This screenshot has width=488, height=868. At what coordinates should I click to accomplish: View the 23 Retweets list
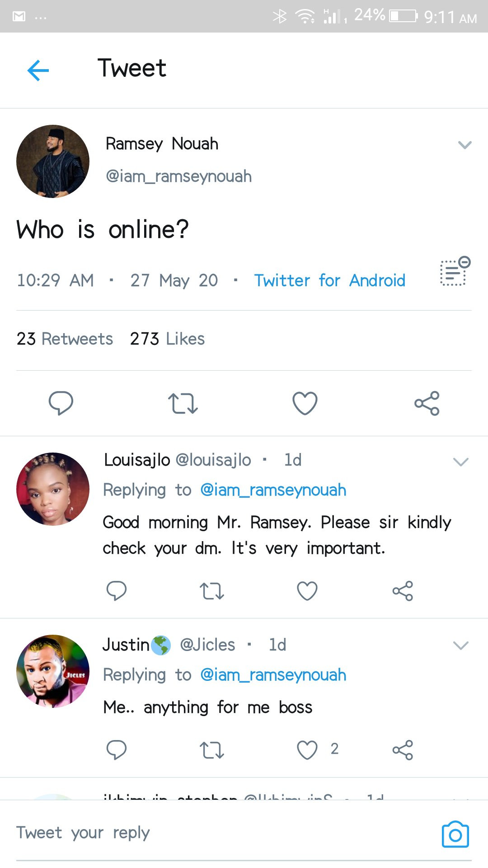tap(65, 339)
